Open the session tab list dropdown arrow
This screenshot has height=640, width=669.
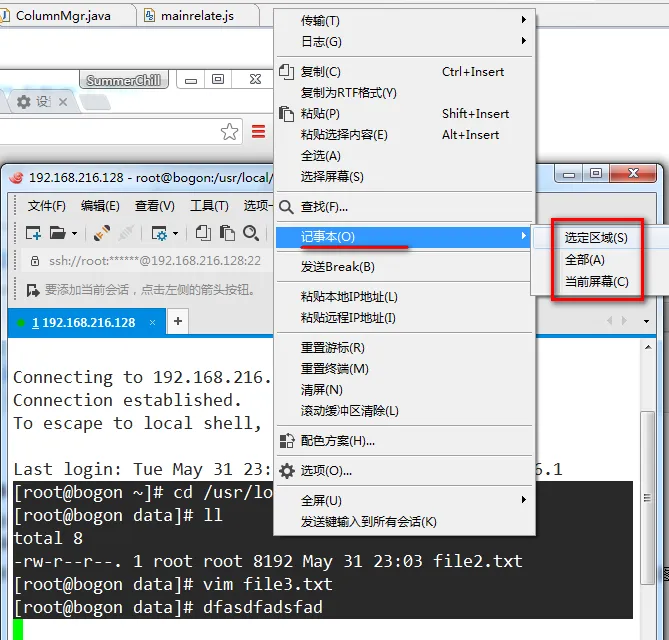(646, 321)
